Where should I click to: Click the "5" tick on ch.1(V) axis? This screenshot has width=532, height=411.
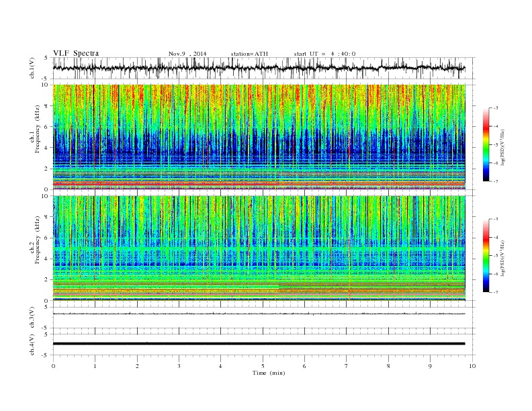(46, 58)
